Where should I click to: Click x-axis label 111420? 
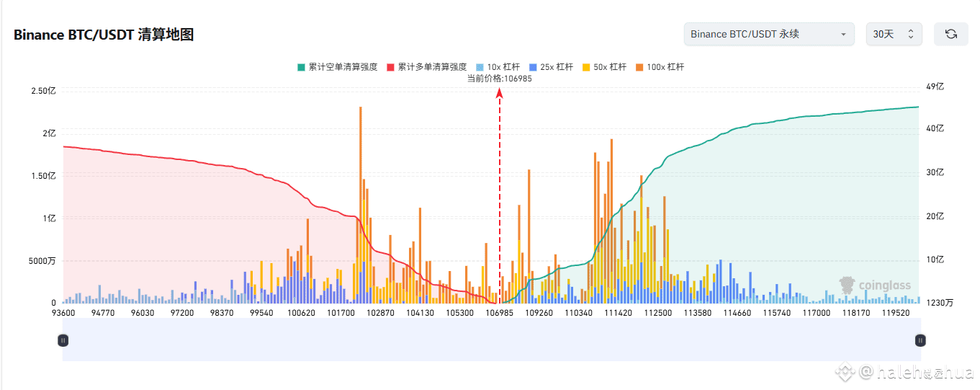(618, 314)
